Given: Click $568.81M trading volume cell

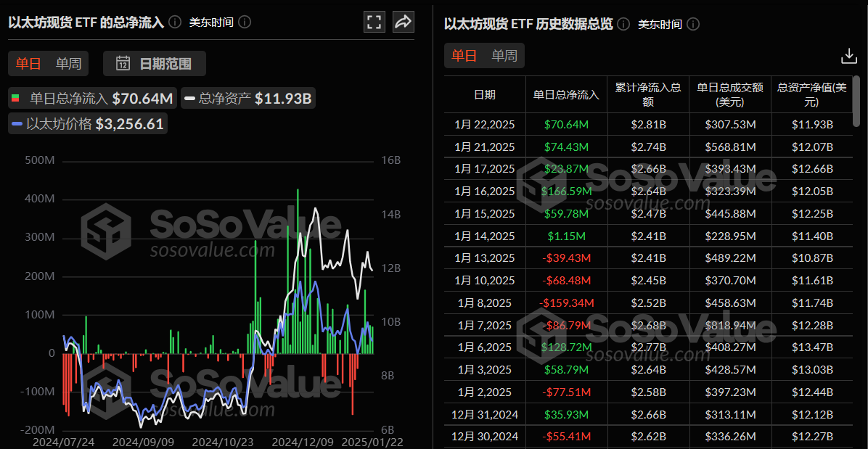Looking at the screenshot, I should click(730, 147).
